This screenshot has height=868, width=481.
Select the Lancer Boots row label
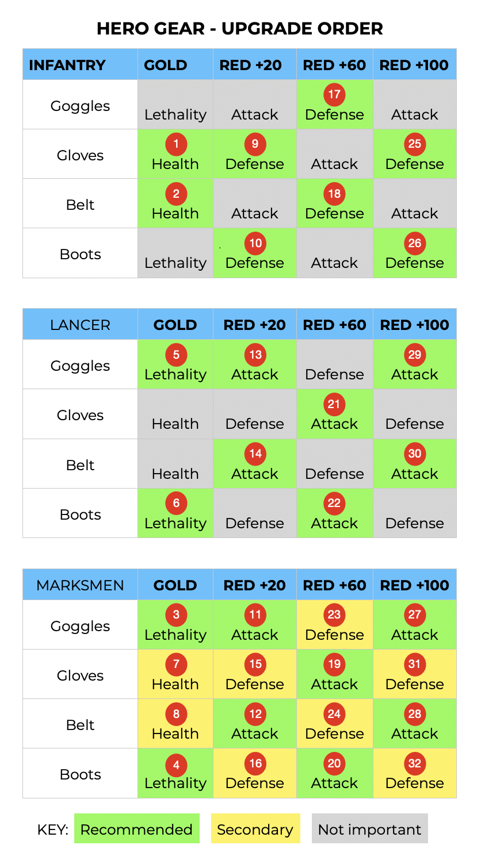[80, 514]
